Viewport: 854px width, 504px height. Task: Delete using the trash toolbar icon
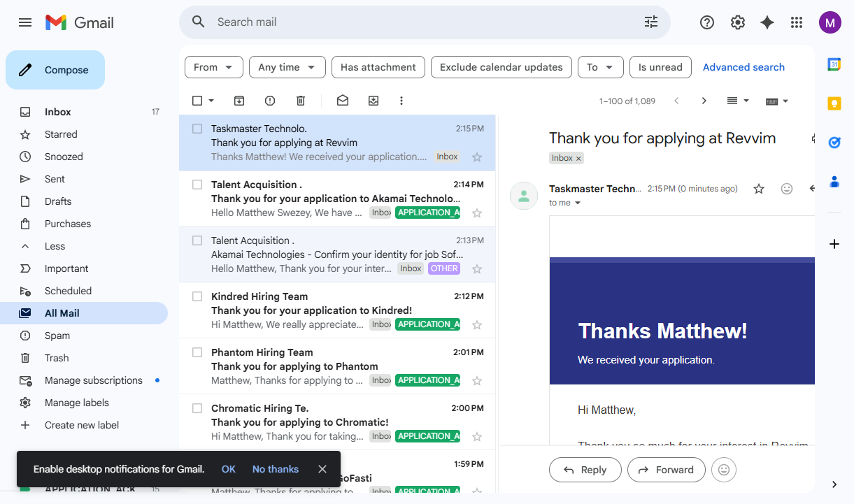tap(301, 101)
